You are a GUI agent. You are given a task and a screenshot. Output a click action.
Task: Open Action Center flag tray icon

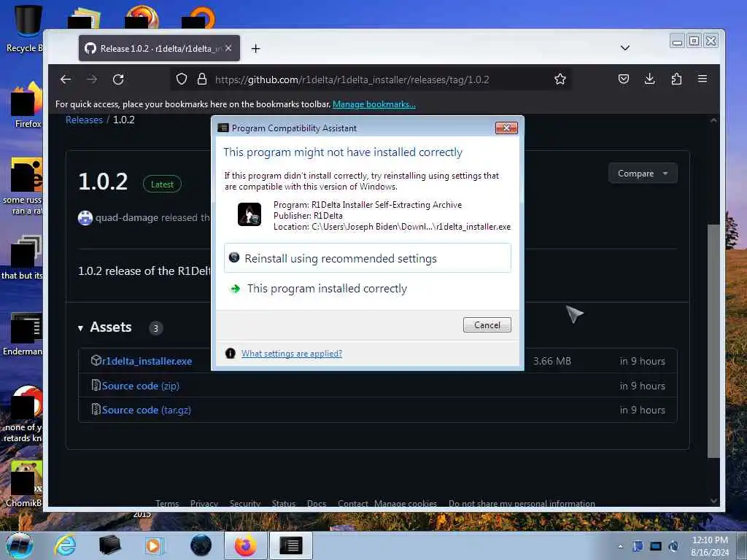[638, 545]
